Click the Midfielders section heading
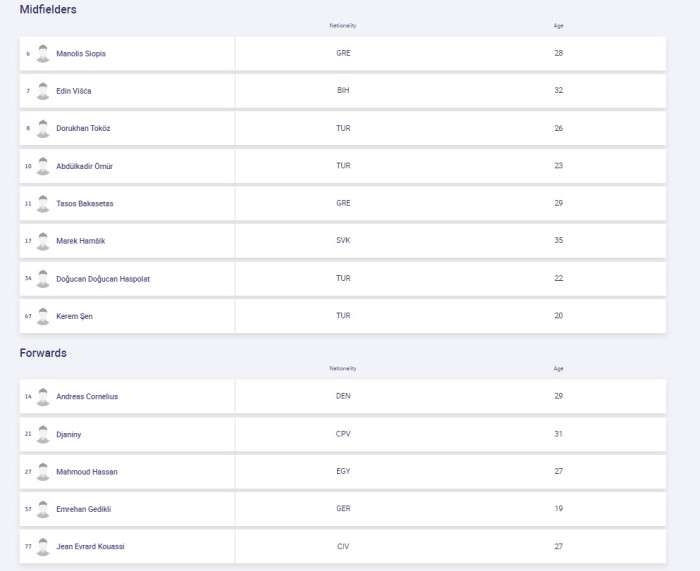Image resolution: width=700 pixels, height=571 pixels. pyautogui.click(x=48, y=9)
